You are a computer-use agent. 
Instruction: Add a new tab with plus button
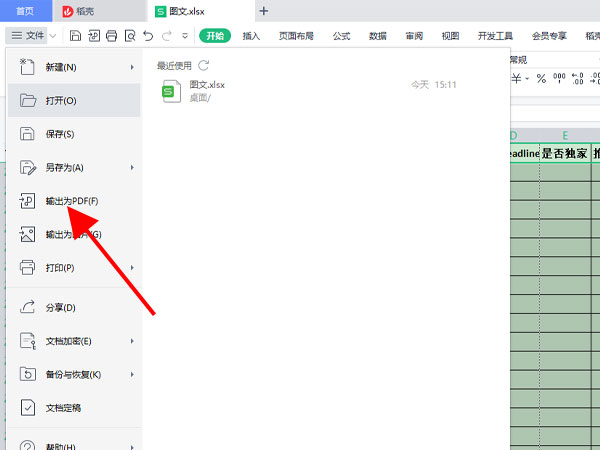point(264,11)
